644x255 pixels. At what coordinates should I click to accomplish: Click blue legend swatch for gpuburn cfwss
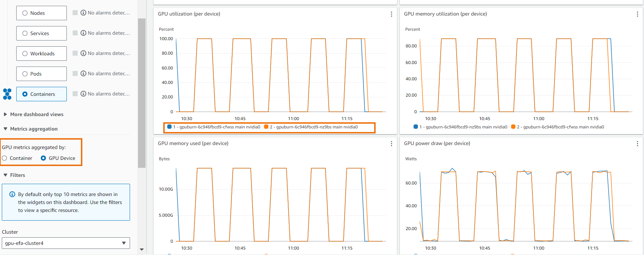[169, 127]
